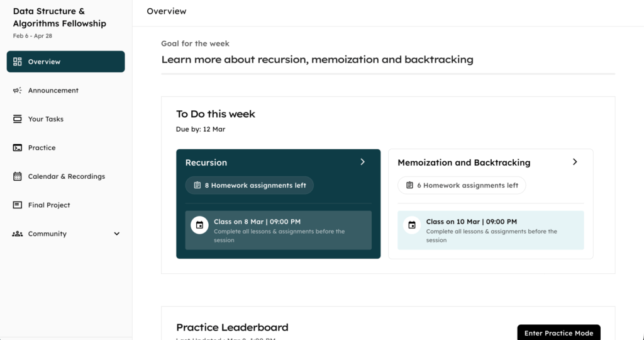The image size is (644, 340).
Task: Click the 8 Homework assignments left pill
Action: click(250, 186)
